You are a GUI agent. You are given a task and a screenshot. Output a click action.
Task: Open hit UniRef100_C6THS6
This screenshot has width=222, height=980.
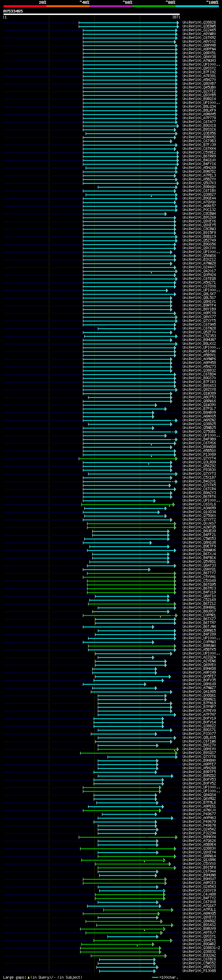(x=199, y=443)
